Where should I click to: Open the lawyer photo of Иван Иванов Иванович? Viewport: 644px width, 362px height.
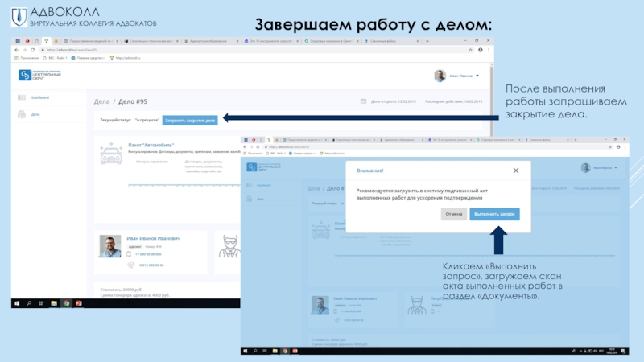[109, 246]
